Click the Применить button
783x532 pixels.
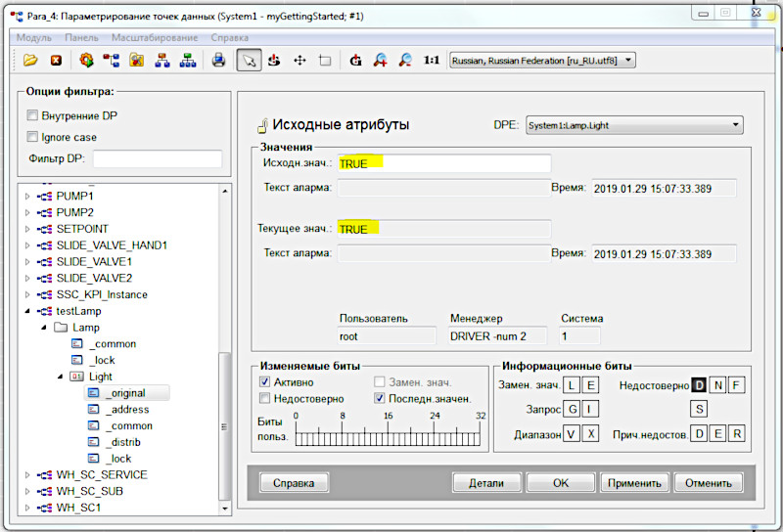click(x=634, y=482)
